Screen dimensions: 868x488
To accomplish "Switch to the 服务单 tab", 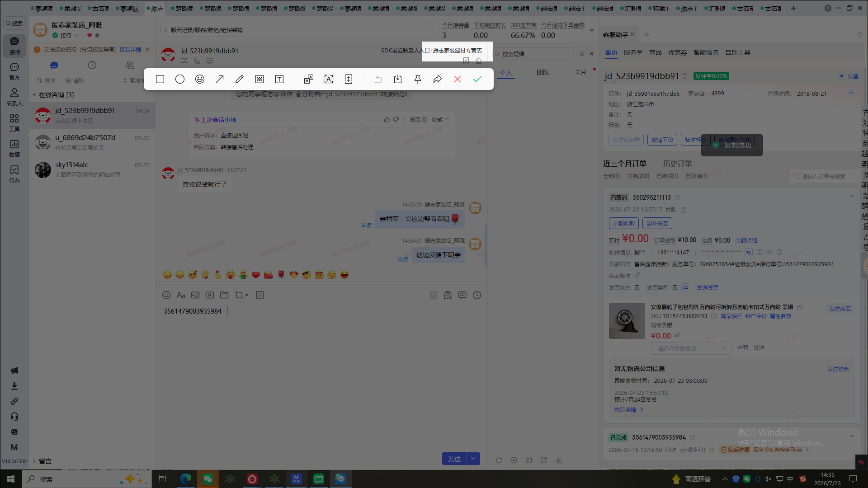I will (633, 52).
